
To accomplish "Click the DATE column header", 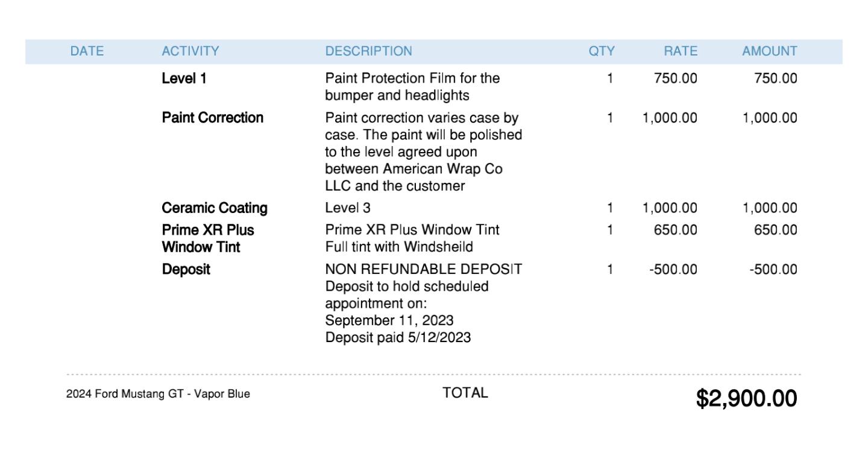I will (x=87, y=51).
